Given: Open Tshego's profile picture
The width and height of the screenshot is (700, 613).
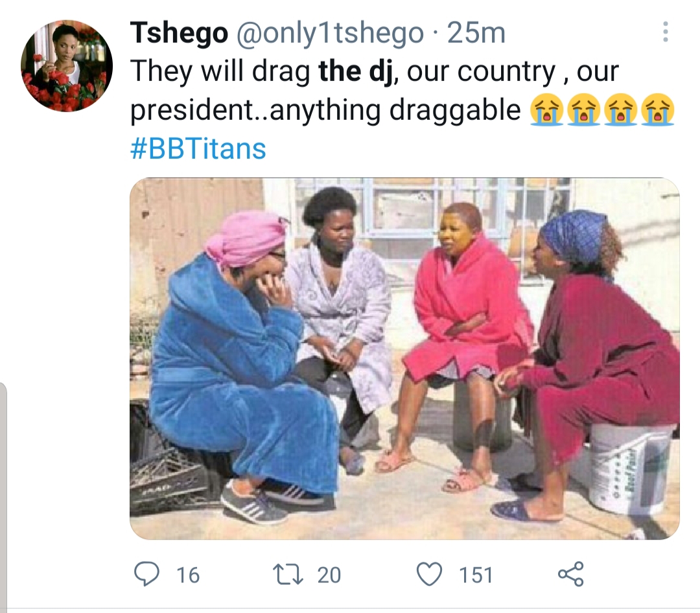Looking at the screenshot, I should [x=66, y=66].
